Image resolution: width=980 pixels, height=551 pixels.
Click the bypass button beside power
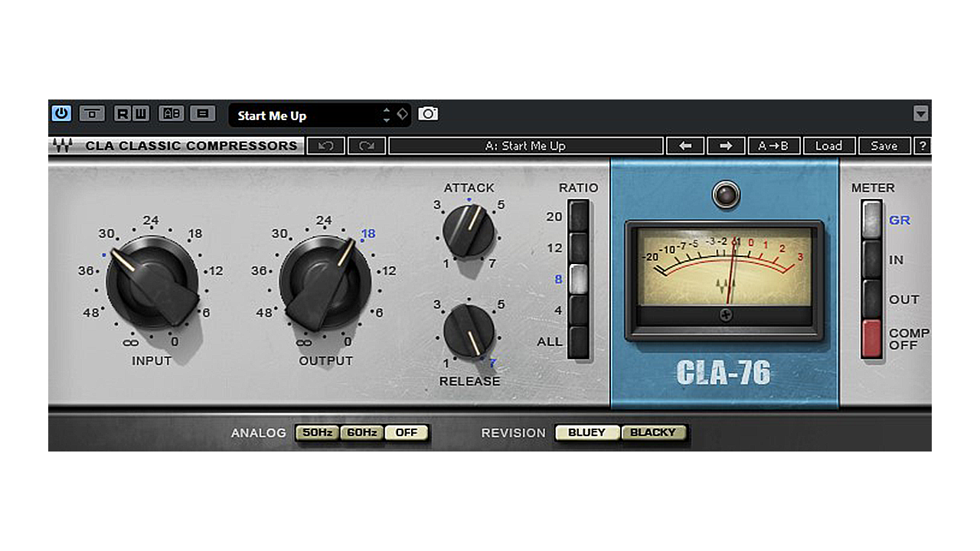pyautogui.click(x=91, y=114)
